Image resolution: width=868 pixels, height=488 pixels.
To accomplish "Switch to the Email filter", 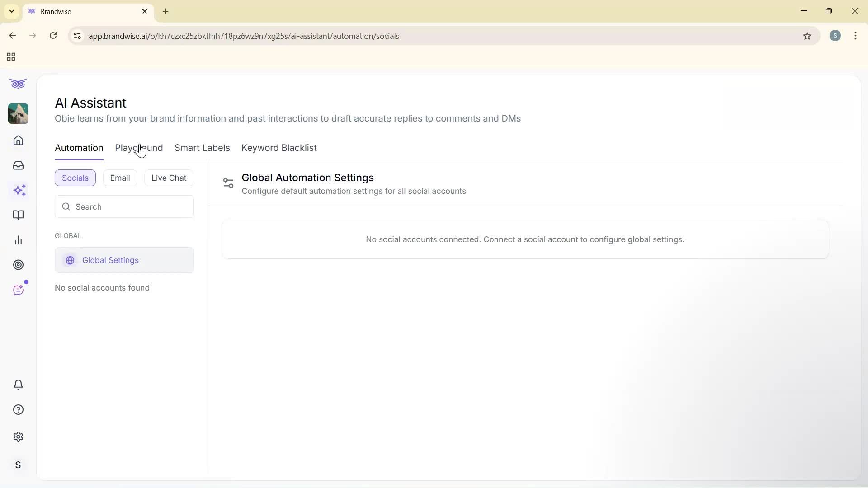I will [x=120, y=178].
